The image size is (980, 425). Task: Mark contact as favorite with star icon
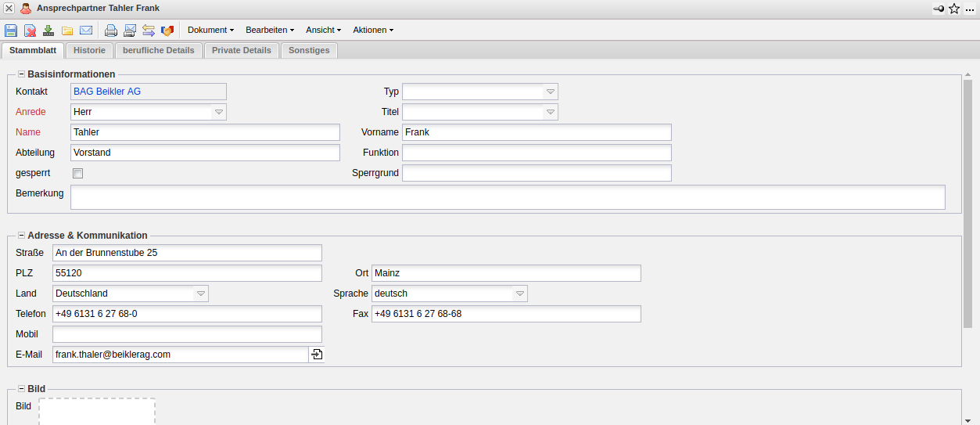(x=954, y=9)
